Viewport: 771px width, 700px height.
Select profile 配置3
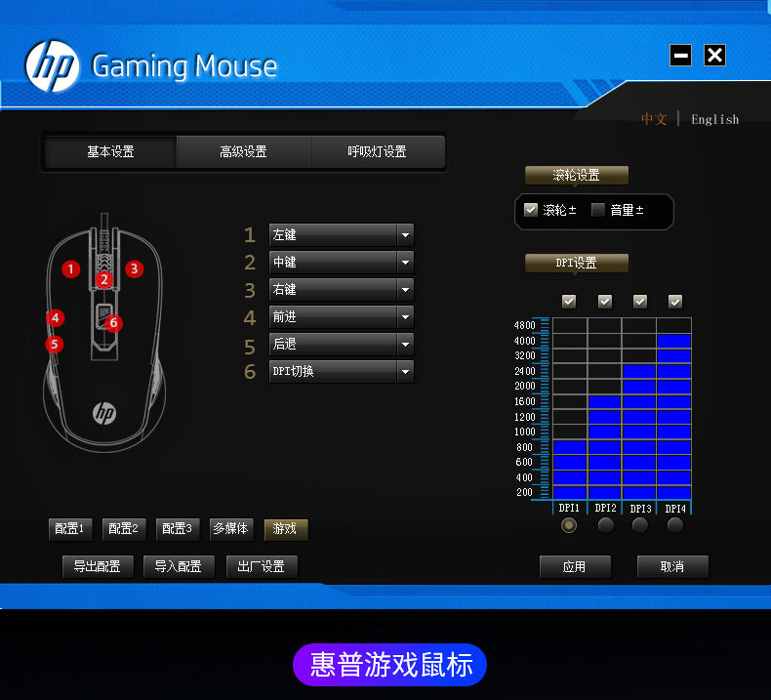tap(178, 529)
